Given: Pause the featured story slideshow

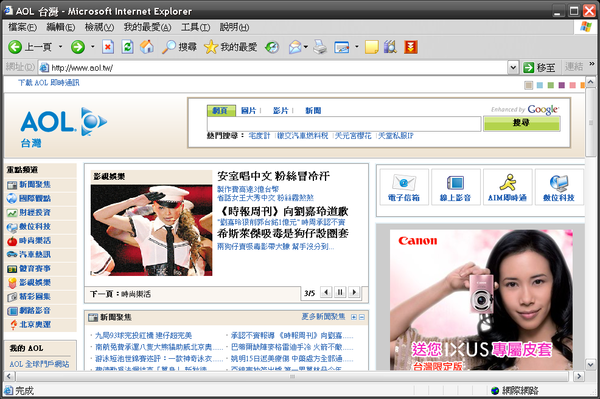Looking at the screenshot, I should pos(340,292).
